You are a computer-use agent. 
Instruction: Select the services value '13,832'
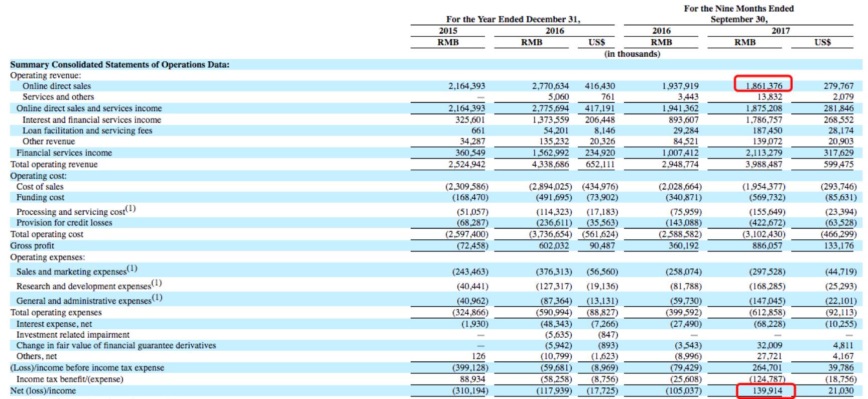770,97
